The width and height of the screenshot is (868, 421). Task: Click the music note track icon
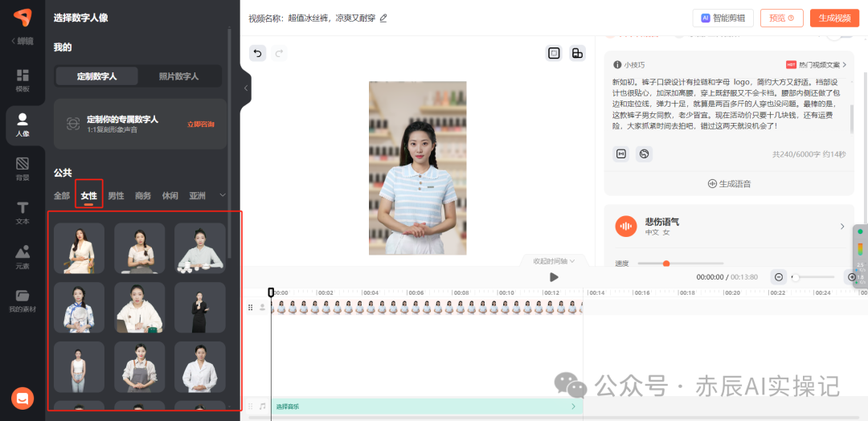point(262,406)
